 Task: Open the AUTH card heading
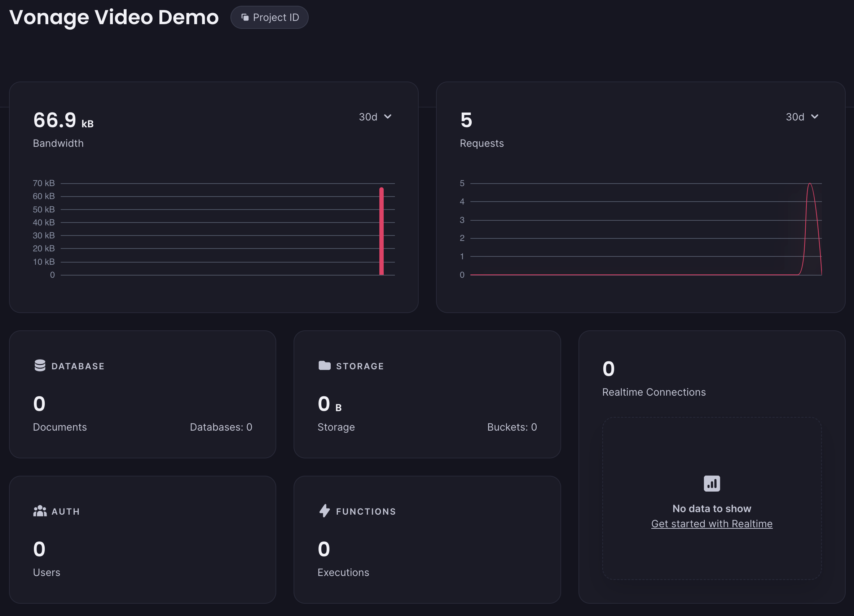(66, 511)
